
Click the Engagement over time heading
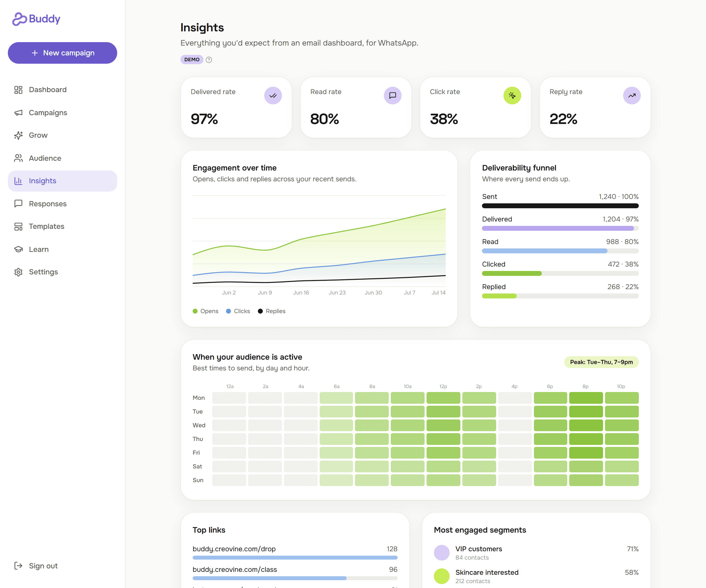coord(235,168)
